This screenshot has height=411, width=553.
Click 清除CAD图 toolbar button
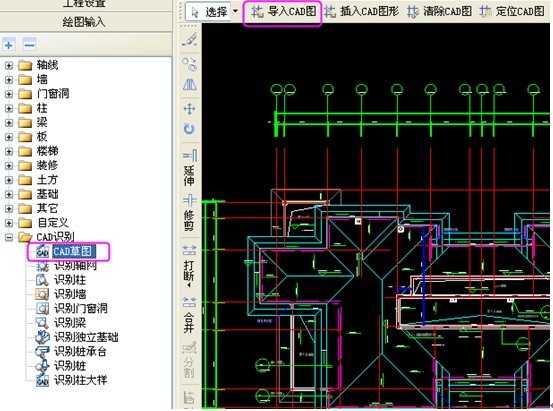coord(439,12)
